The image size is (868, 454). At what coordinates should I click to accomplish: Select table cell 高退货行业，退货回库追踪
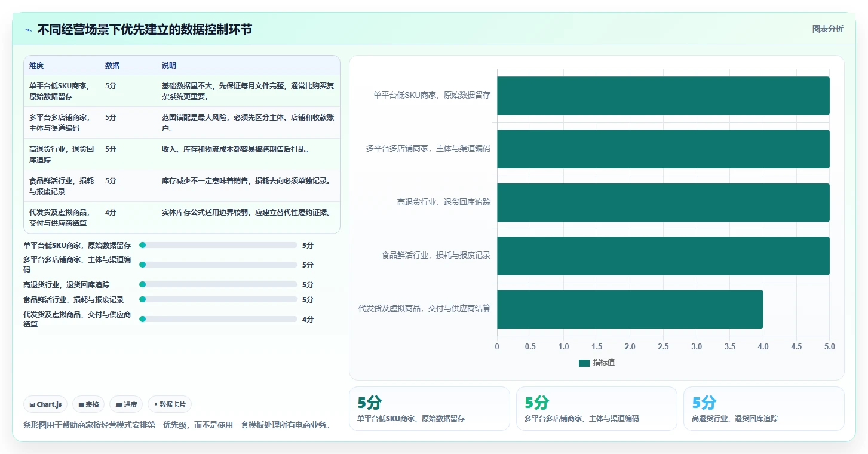coord(62,154)
